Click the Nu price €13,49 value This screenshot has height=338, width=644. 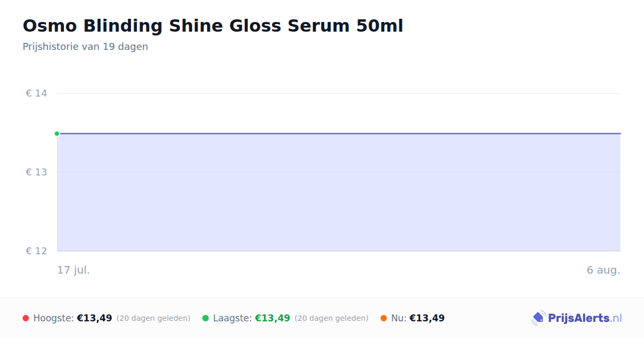point(427,318)
